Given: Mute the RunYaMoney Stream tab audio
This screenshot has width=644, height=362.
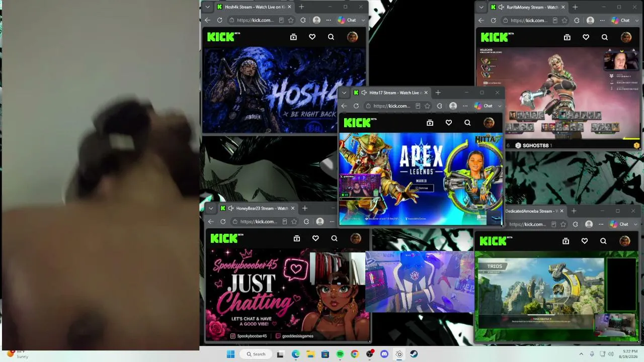Looking at the screenshot, I should point(501,7).
